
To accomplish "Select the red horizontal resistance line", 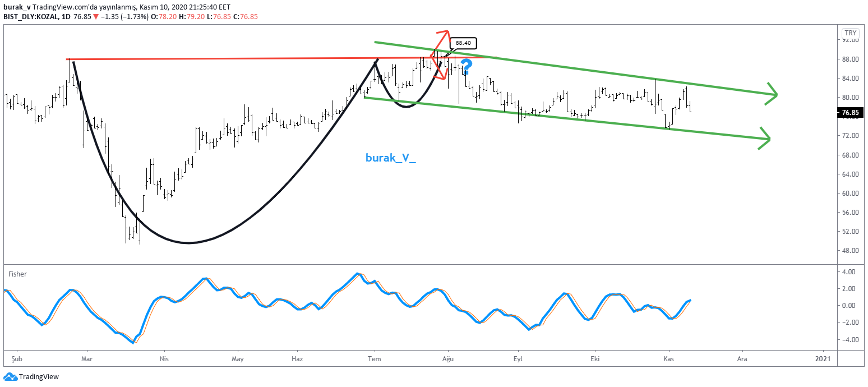I will 224,58.
